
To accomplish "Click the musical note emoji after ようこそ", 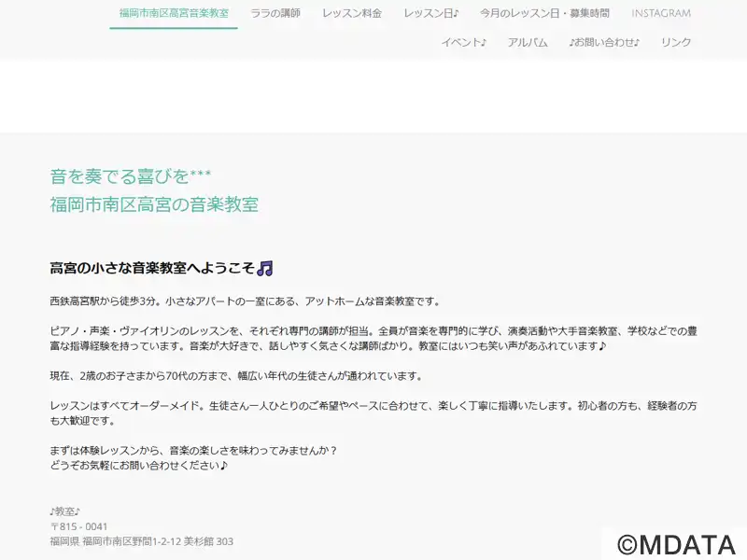I will click(265, 269).
